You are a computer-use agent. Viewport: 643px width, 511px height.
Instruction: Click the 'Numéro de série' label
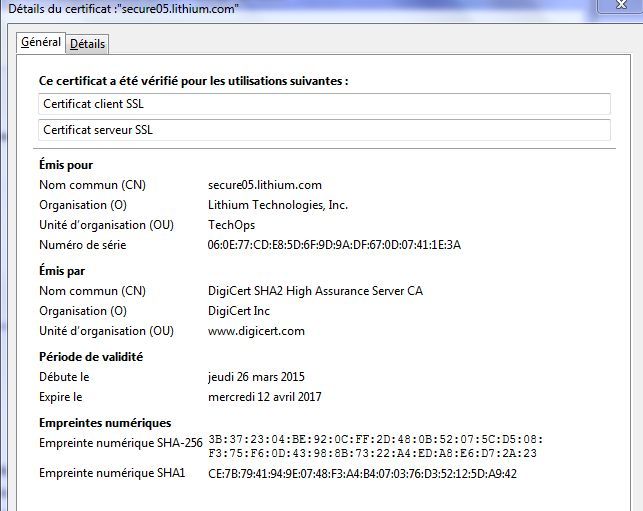pyautogui.click(x=82, y=245)
